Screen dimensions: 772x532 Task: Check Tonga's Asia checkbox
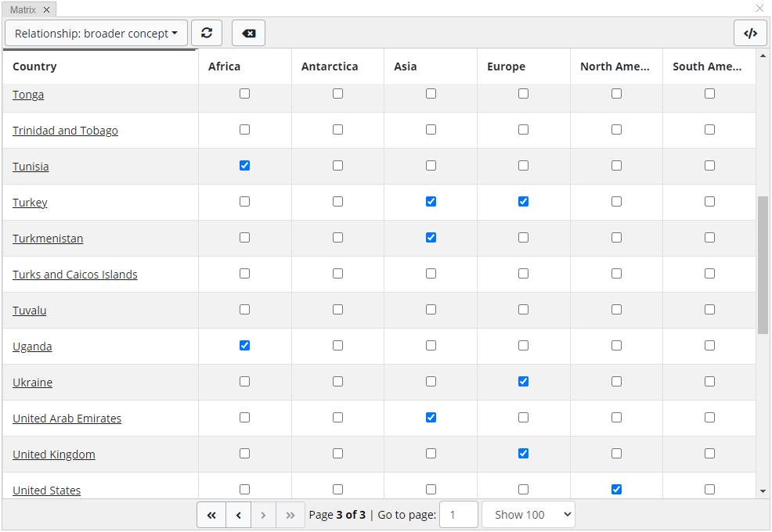click(431, 94)
